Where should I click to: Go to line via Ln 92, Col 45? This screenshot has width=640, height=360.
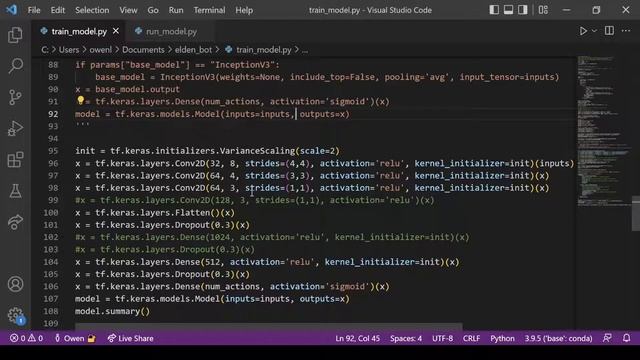click(358, 338)
